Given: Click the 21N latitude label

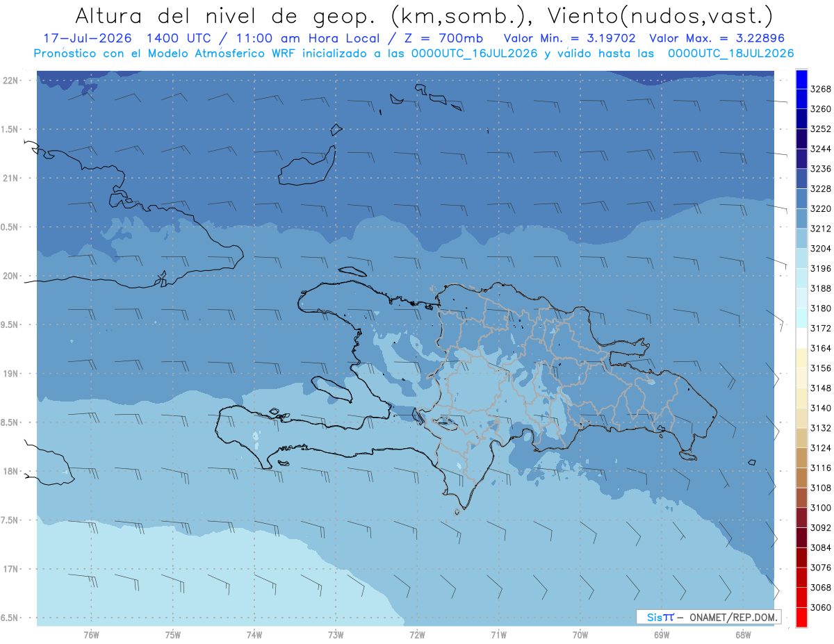Looking at the screenshot, I should [11, 178].
